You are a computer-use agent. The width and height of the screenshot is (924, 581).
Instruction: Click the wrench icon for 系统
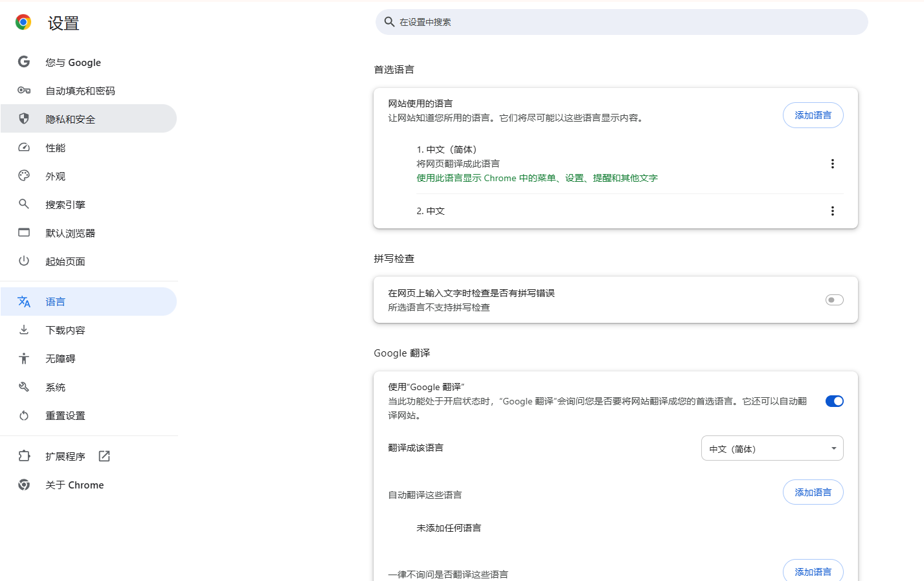tap(24, 386)
